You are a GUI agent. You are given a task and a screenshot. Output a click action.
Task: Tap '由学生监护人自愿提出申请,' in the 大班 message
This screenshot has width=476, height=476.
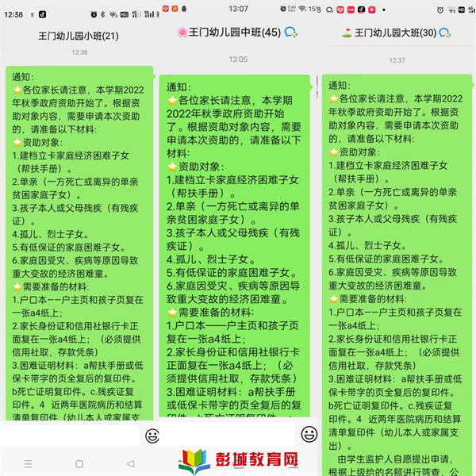coord(396,459)
